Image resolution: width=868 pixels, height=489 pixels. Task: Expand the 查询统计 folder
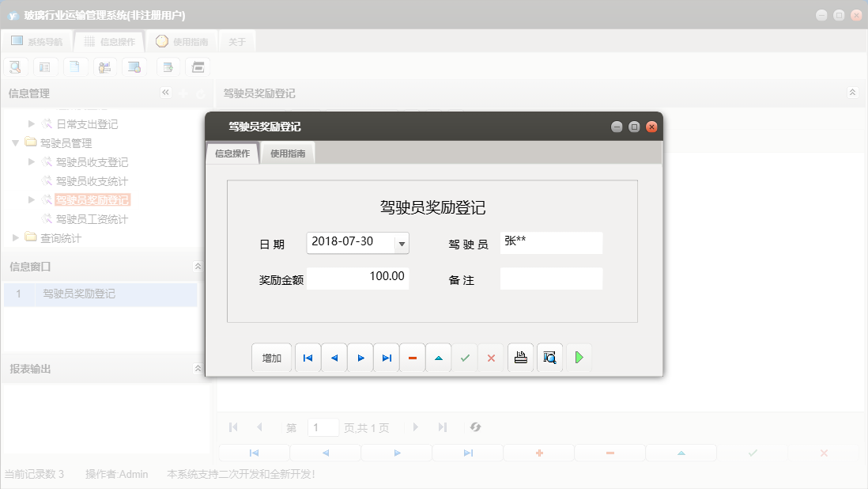tap(14, 238)
